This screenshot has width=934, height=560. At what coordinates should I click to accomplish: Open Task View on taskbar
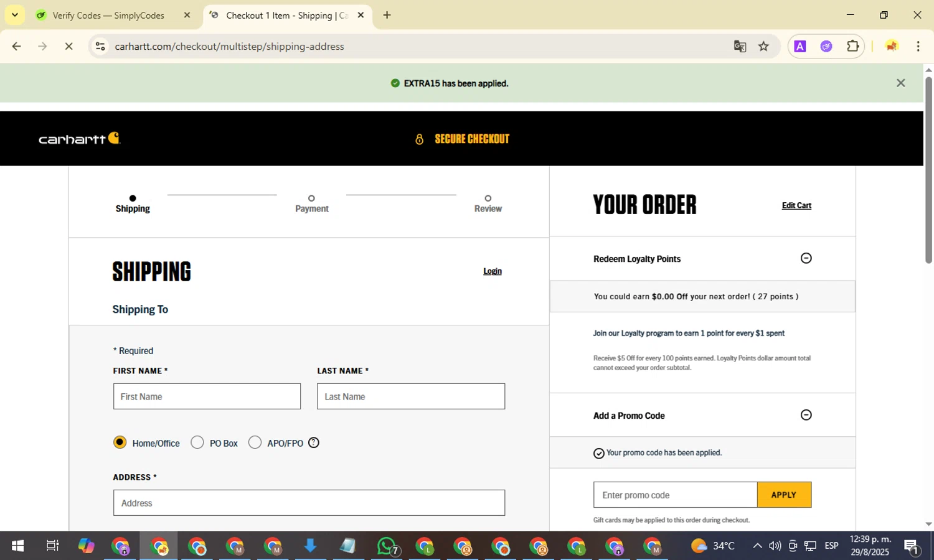point(52,546)
